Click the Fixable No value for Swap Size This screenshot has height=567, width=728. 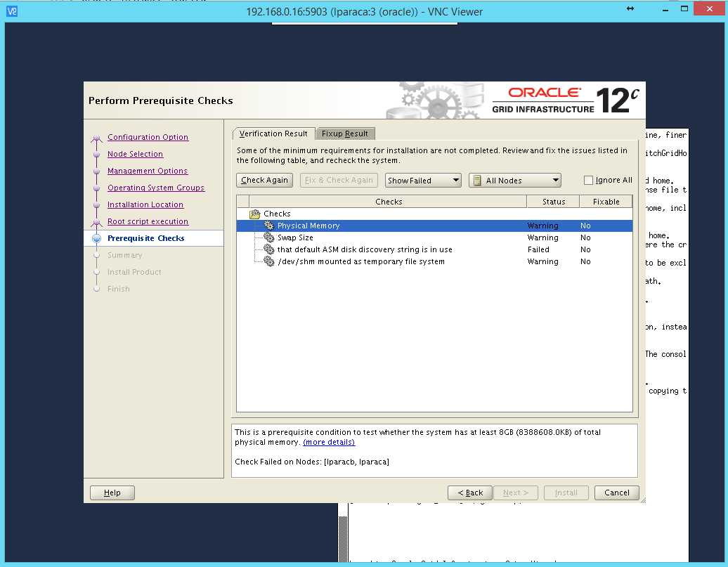coord(585,237)
